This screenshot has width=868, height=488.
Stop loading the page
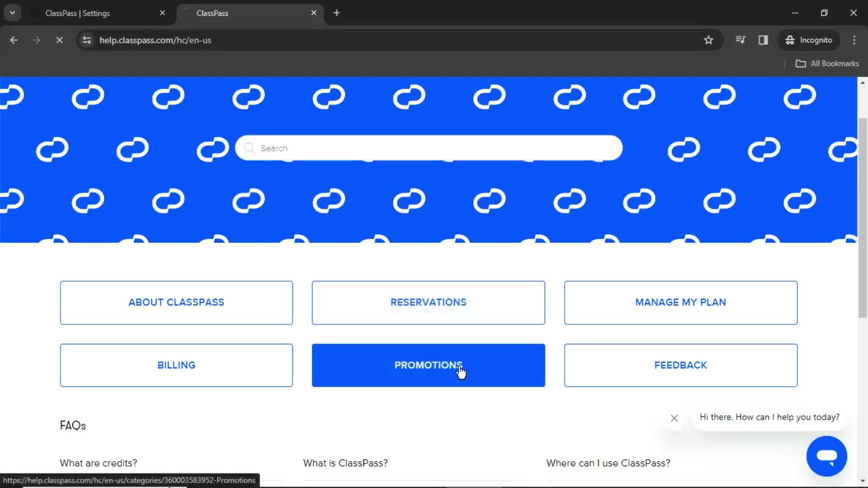point(59,40)
